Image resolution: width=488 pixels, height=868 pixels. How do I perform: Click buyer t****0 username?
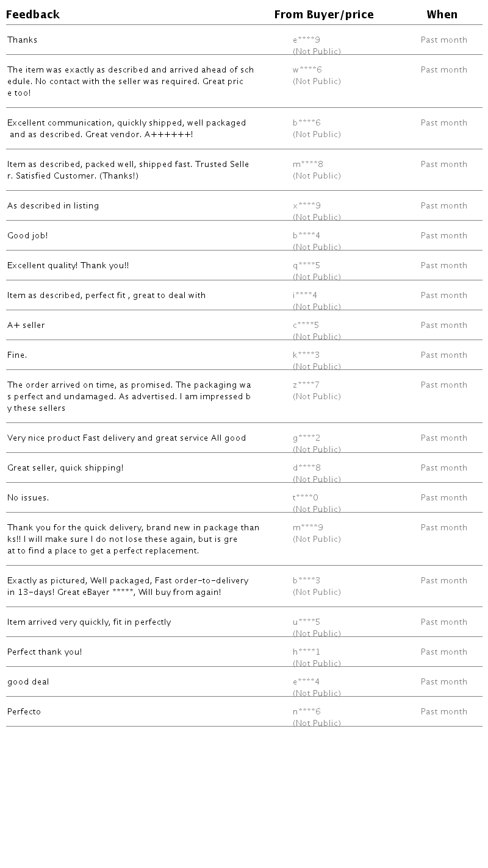click(305, 498)
